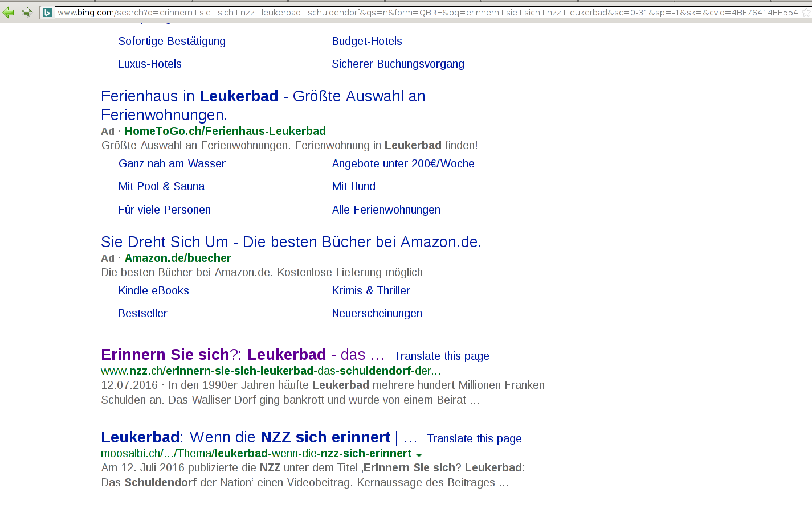The width and height of the screenshot is (812, 509).
Task: Visit HomeToGo.ch/Ferienhaus-Leukerbad URL
Action: [225, 131]
